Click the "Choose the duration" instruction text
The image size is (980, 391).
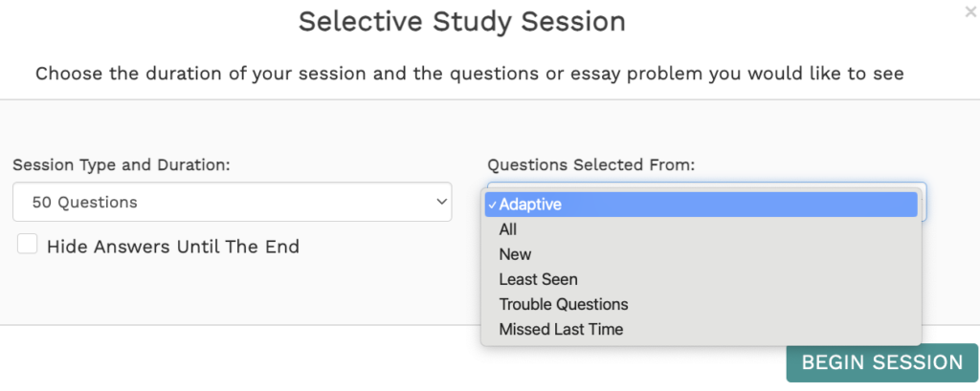tap(469, 73)
